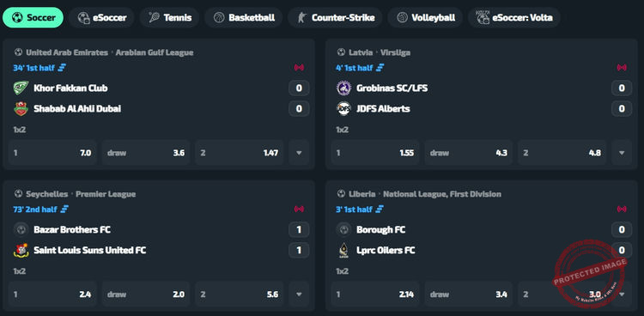Click the Lprc Oilers FC logo
The height and width of the screenshot is (316, 644).
(x=343, y=250)
